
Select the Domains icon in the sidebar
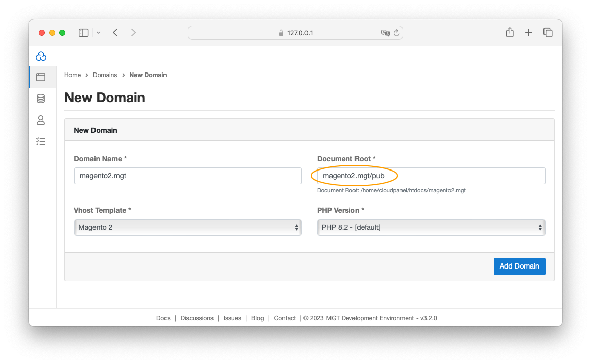click(x=41, y=77)
